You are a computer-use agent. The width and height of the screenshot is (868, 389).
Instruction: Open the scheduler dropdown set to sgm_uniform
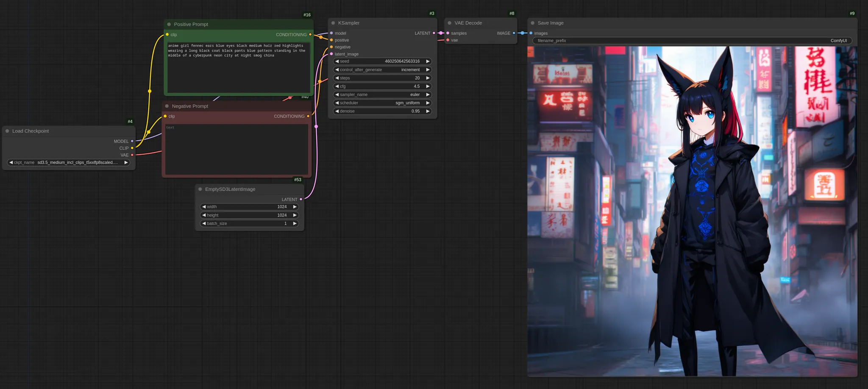(x=382, y=103)
